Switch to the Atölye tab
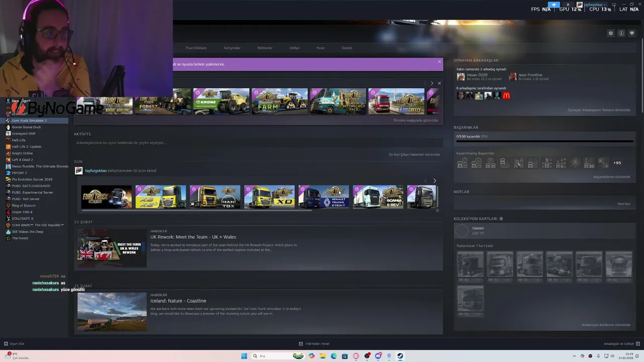This screenshot has height=362, width=644. pyautogui.click(x=294, y=48)
